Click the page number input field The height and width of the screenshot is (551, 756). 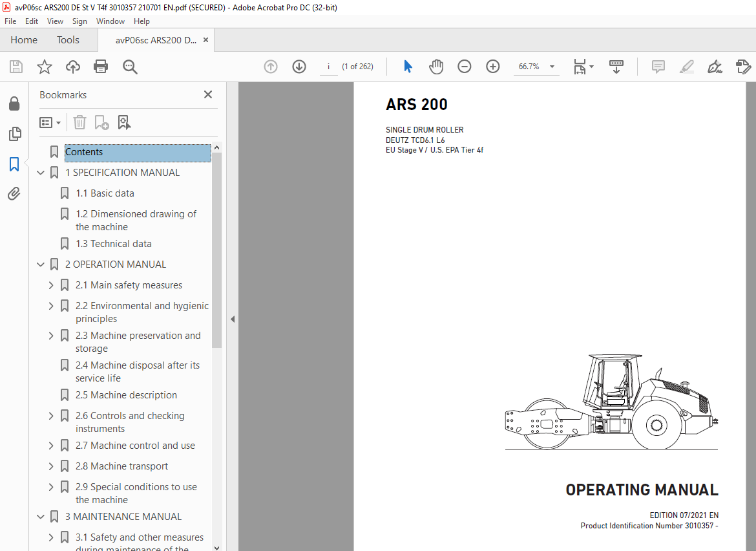tap(329, 67)
